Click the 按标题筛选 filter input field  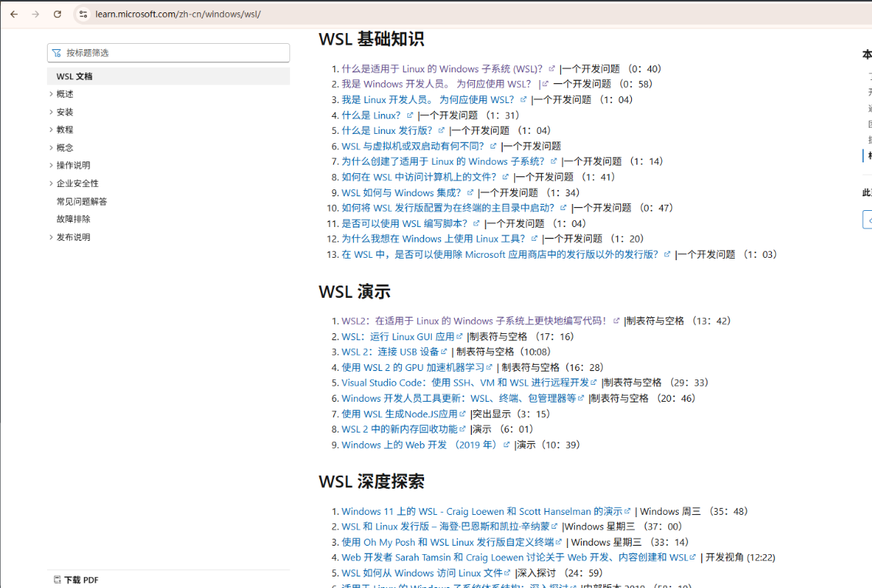click(x=169, y=53)
